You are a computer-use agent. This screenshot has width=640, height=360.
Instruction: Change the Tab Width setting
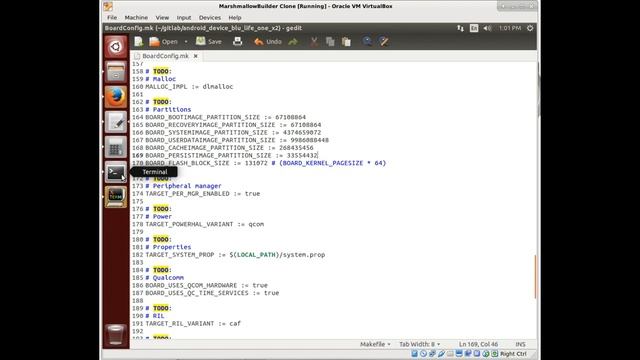tap(420, 344)
